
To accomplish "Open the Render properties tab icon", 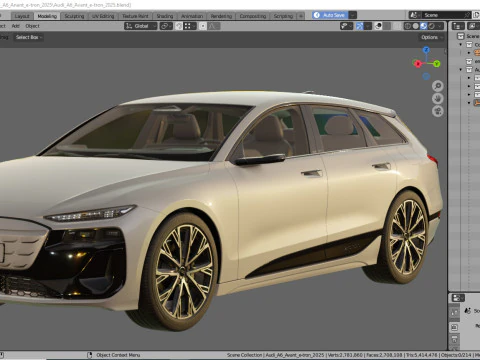I will 454,327.
